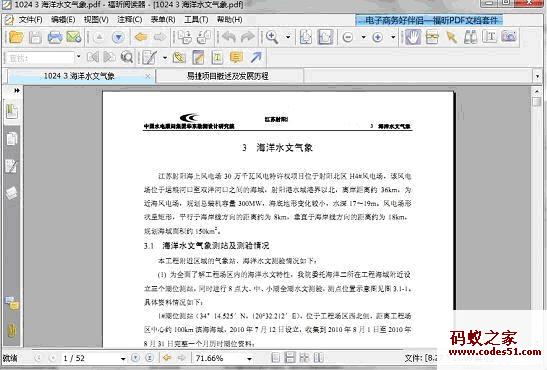The width and height of the screenshot is (547, 370).
Task: Click the Zoom In plus icon
Action: [x=378, y=37]
